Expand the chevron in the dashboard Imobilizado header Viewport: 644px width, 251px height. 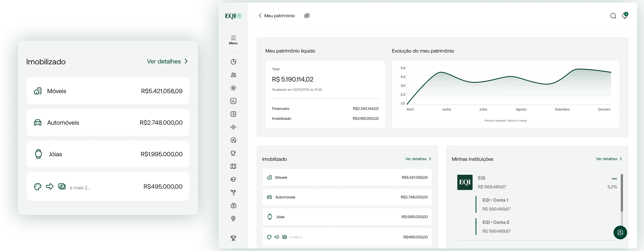(430, 159)
